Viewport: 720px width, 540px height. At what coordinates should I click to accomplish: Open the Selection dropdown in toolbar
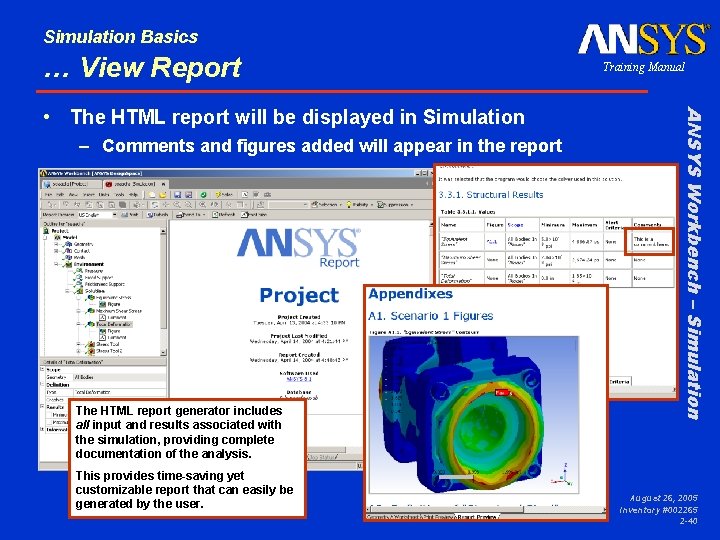326,204
